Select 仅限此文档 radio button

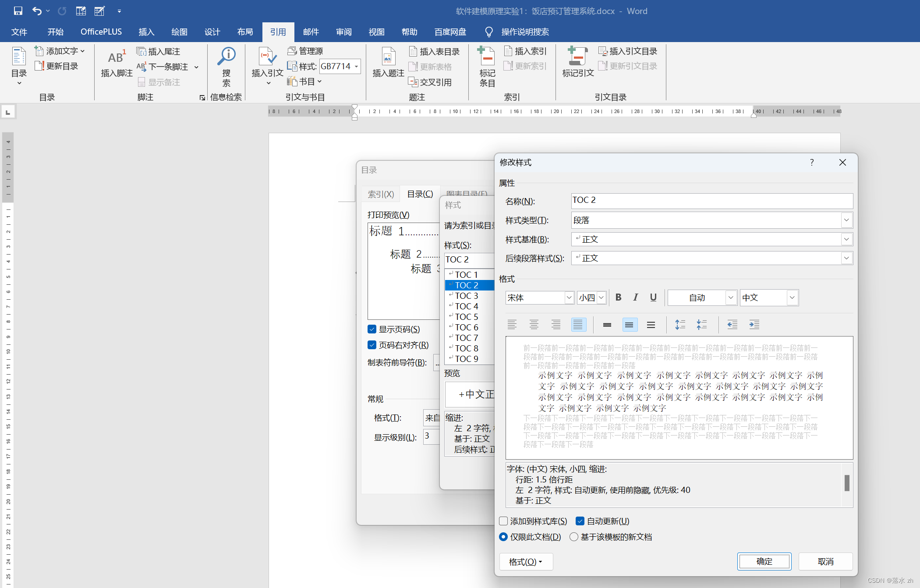503,537
